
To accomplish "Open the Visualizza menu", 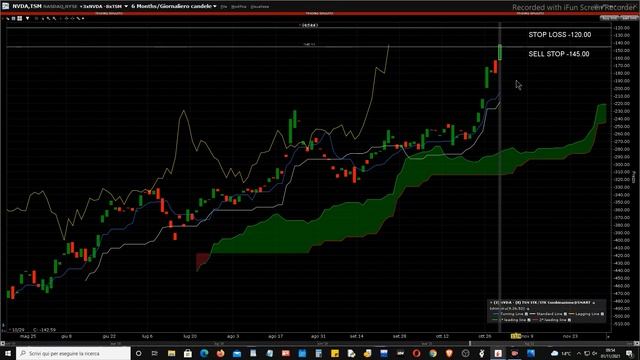I will tap(260, 7).
